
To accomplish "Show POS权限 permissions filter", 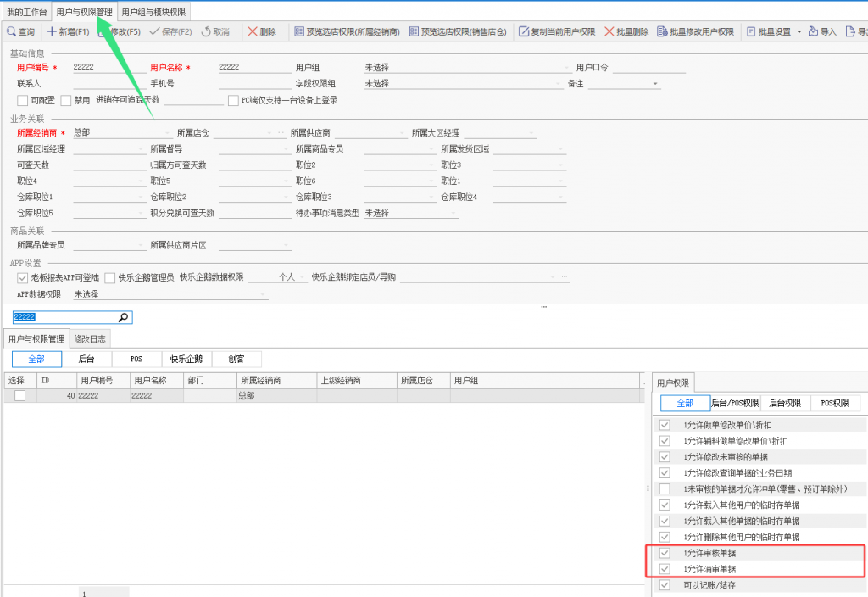I will [835, 403].
